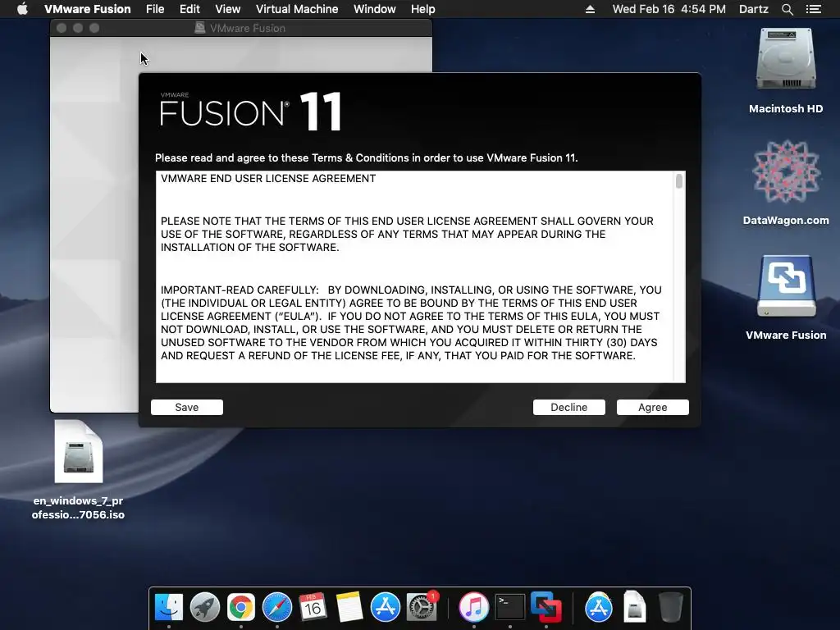The width and height of the screenshot is (840, 630).
Task: Click the 'IMPORTANT-READ CAREFULLY' paragraph
Action: 411,322
